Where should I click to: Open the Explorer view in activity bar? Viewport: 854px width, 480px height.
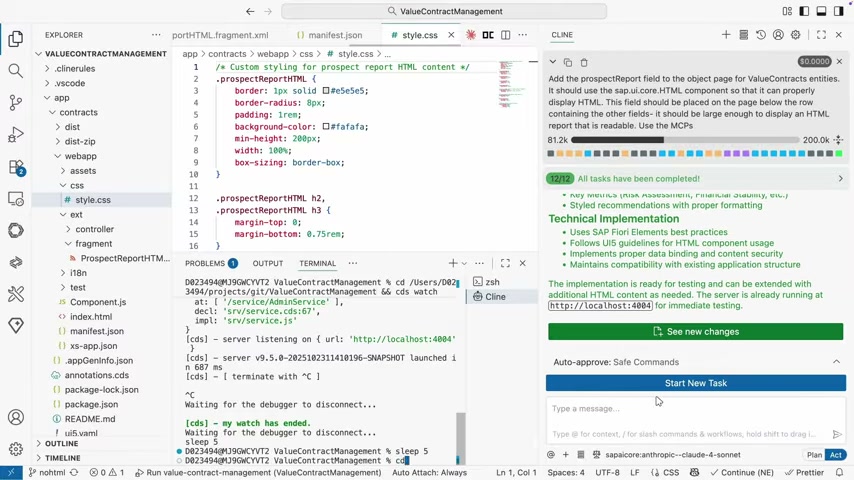(16, 39)
